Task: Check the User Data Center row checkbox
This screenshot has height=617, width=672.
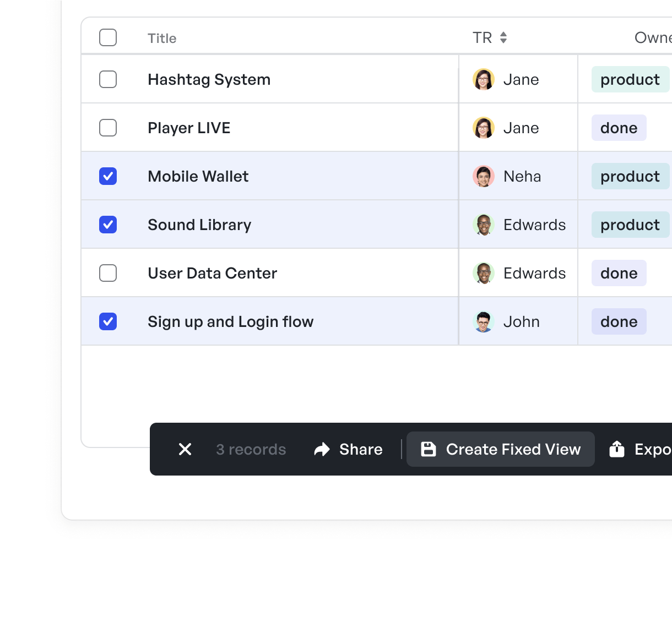Action: pos(108,273)
